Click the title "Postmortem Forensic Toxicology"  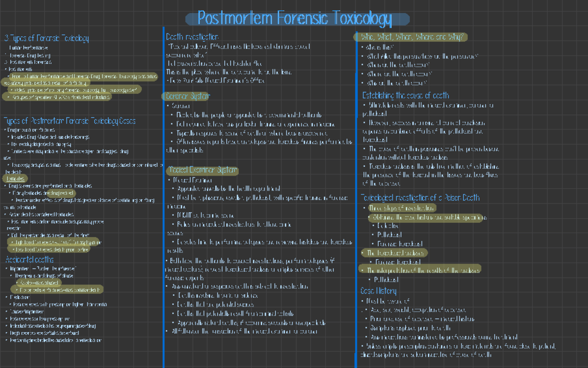(x=295, y=19)
